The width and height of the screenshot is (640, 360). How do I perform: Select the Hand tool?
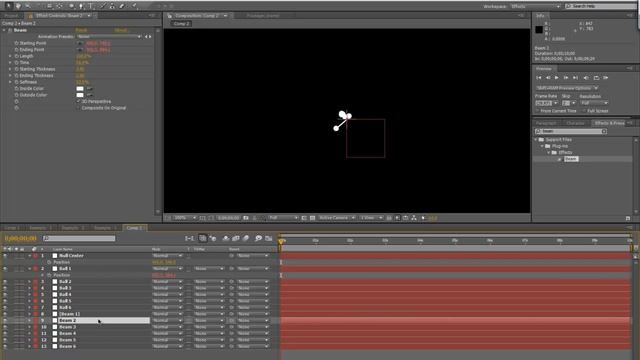coord(18,6)
